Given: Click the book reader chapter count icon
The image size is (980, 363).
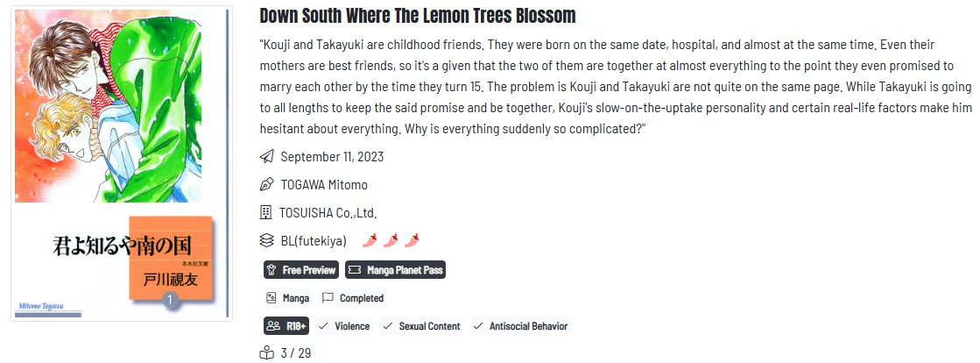Looking at the screenshot, I should click(267, 353).
